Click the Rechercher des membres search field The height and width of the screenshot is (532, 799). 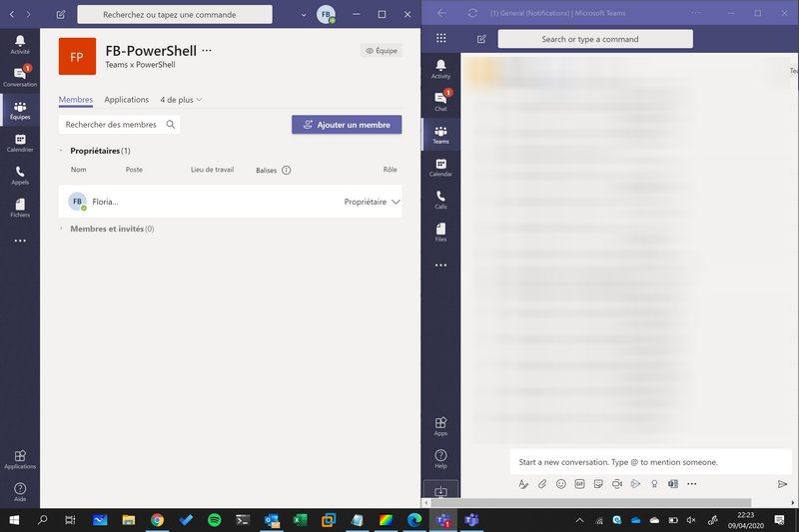[112, 125]
